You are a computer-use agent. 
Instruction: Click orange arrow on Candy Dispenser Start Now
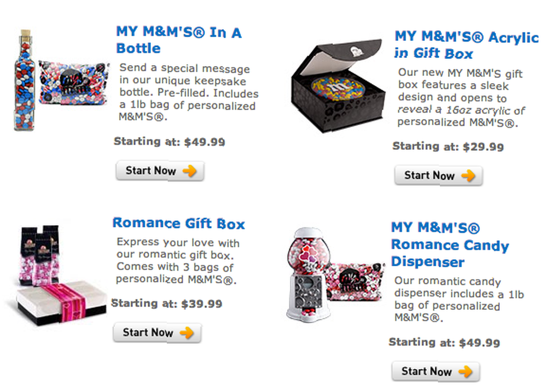tap(465, 371)
